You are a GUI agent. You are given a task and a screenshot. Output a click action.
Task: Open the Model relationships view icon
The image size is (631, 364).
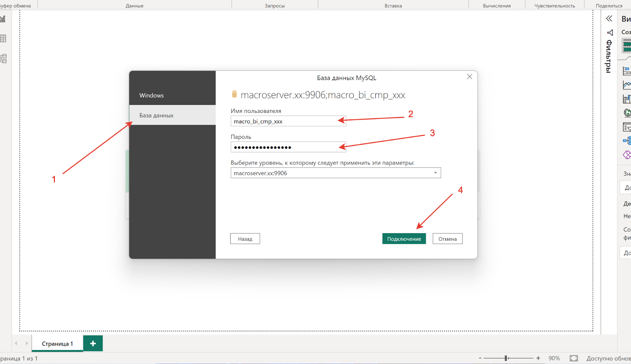tap(3, 59)
